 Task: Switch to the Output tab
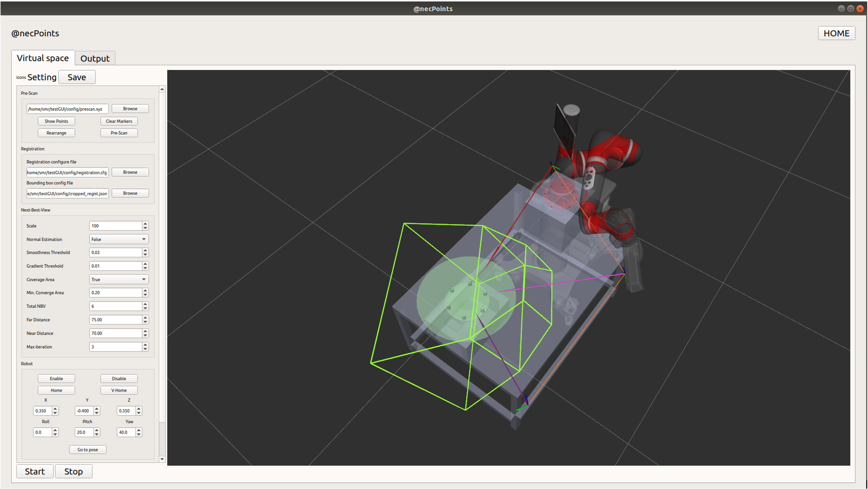point(95,58)
